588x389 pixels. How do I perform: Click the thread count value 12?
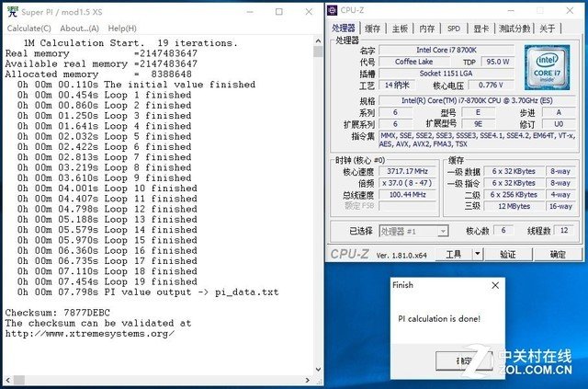tap(564, 230)
